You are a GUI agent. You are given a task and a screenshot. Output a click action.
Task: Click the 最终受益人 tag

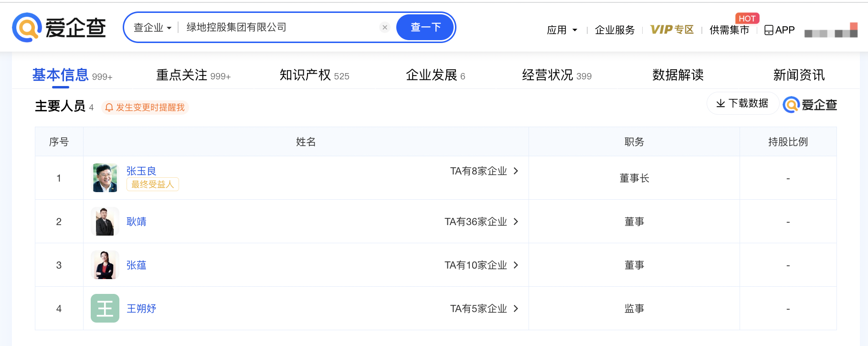tap(153, 184)
